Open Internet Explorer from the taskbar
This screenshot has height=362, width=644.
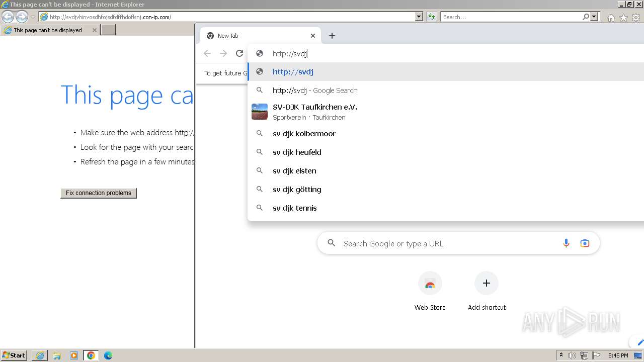[x=40, y=355]
